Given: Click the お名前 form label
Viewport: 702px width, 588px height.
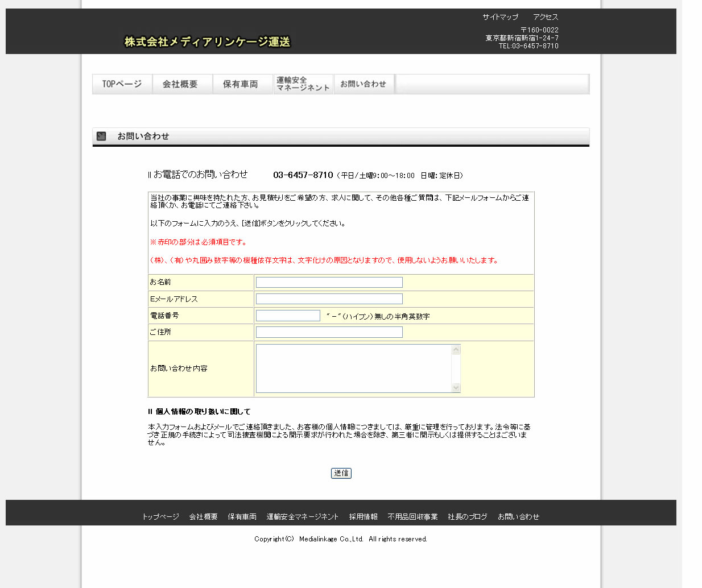Looking at the screenshot, I should pyautogui.click(x=160, y=282).
